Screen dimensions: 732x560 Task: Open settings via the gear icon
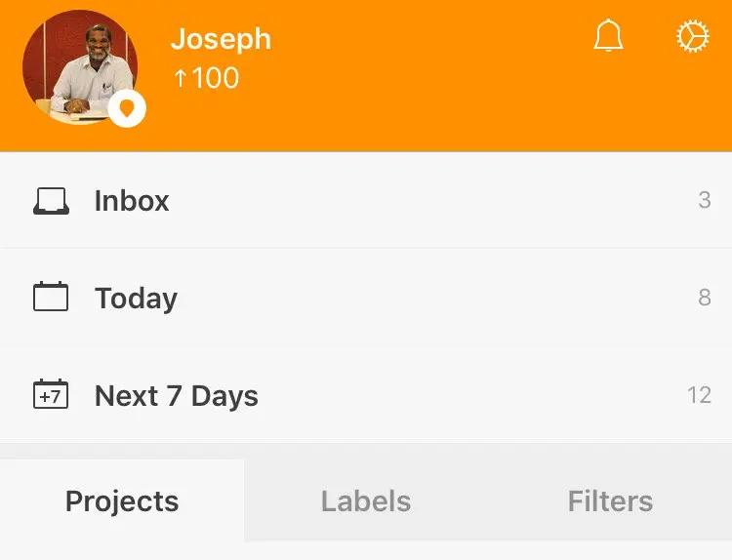(692, 36)
